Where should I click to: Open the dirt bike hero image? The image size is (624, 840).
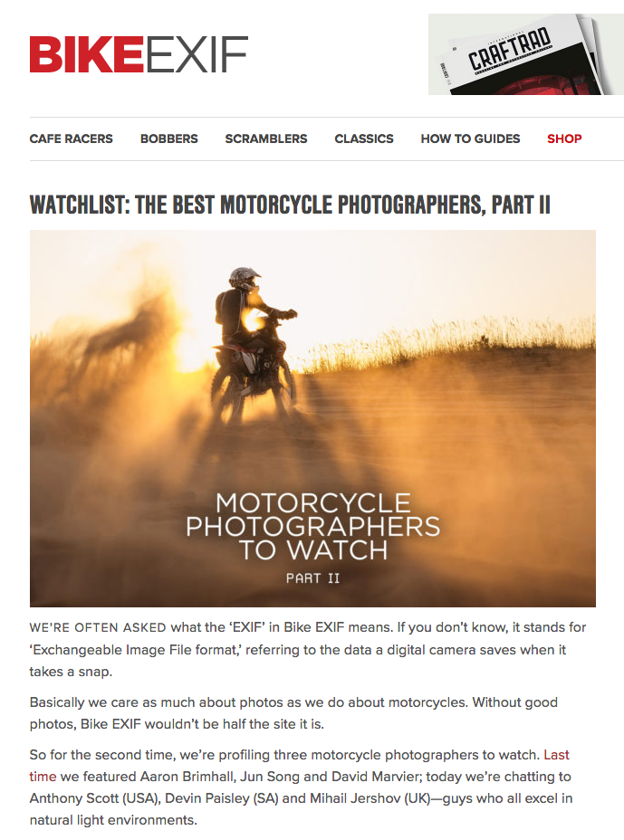pyautogui.click(x=312, y=418)
